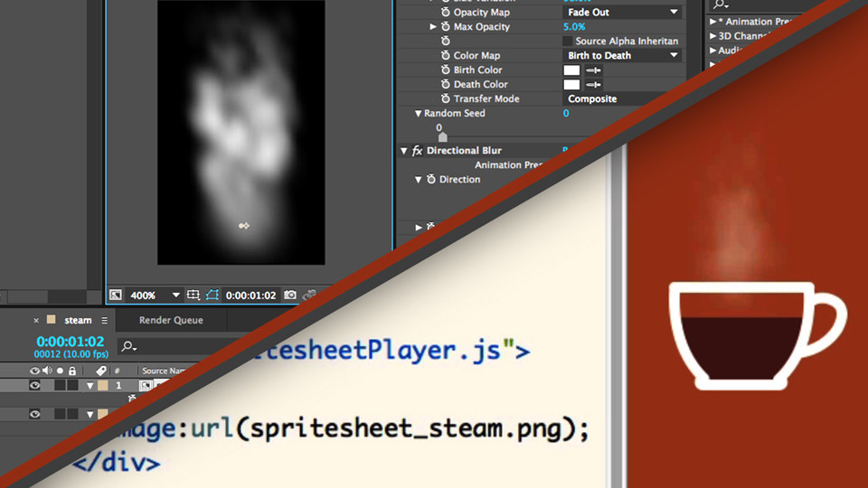The width and height of the screenshot is (868, 488).
Task: Toggle the Lock switch for layer 1
Action: tap(72, 386)
